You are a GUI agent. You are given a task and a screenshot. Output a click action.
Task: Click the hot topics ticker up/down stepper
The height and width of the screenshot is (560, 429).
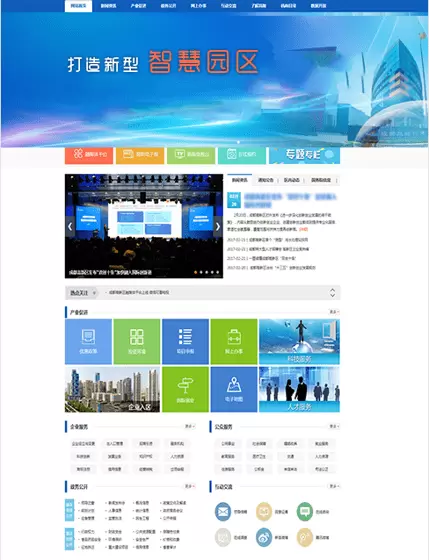click(332, 293)
